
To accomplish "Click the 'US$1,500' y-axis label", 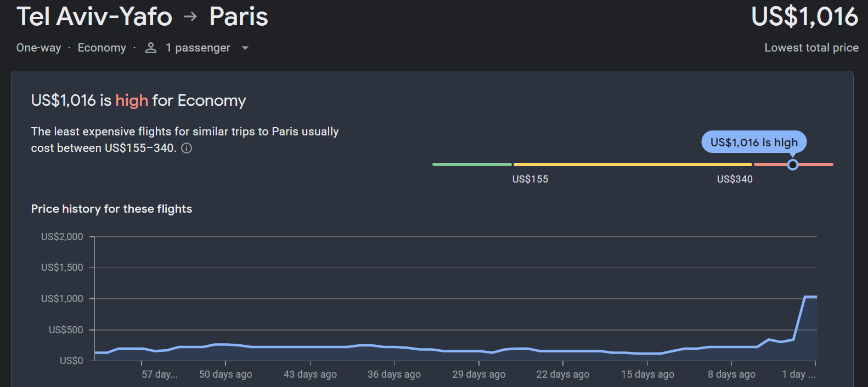I will [62, 268].
